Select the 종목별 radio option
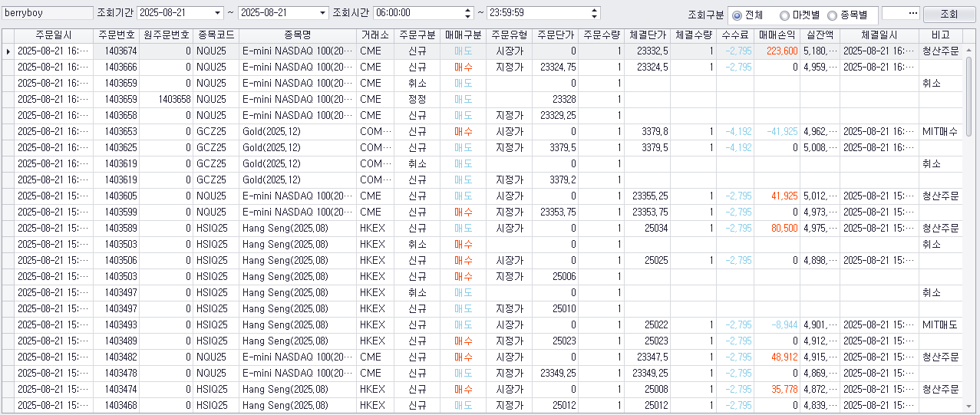Screen dimensions: 980x415 [x=847, y=15]
